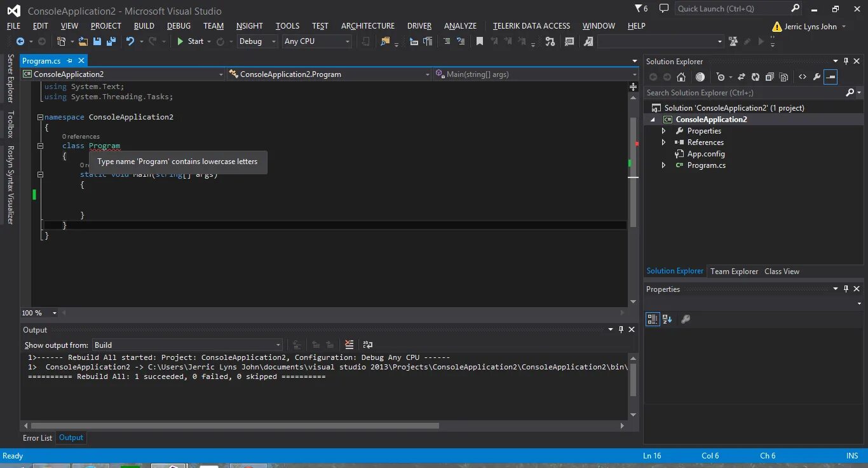Open the Main(string[] args) member dropdown
The height and width of the screenshot is (468, 868).
tap(536, 74)
